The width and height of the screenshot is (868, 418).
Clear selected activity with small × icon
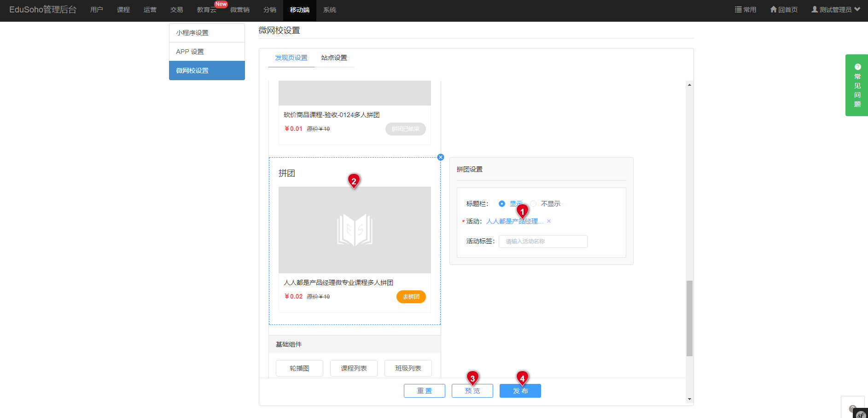tap(549, 221)
